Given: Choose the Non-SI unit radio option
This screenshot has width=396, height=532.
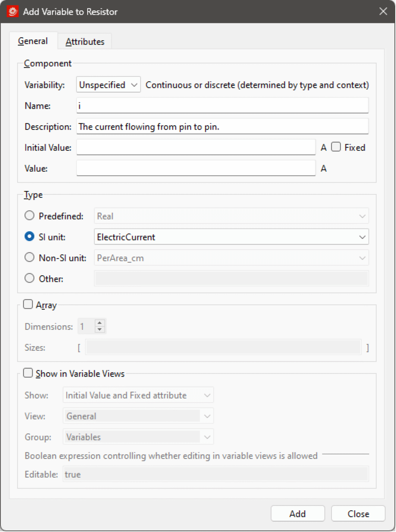Looking at the screenshot, I should (x=29, y=258).
